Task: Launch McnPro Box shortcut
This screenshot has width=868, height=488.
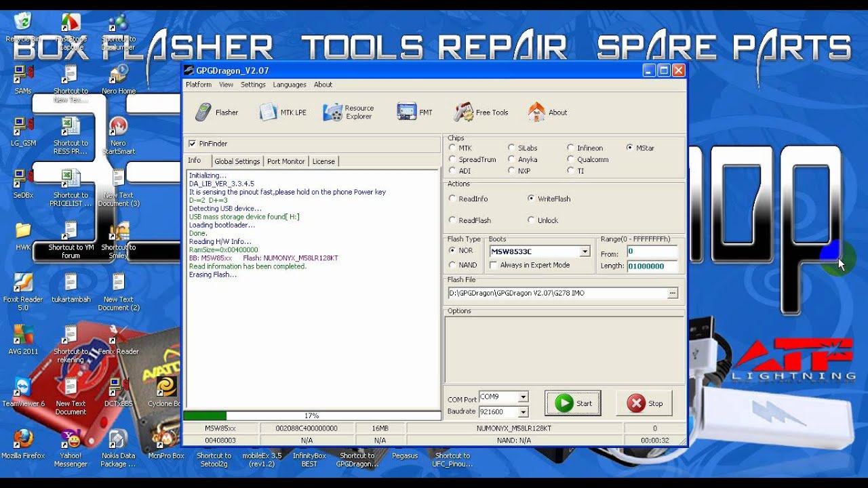Action: (x=166, y=444)
